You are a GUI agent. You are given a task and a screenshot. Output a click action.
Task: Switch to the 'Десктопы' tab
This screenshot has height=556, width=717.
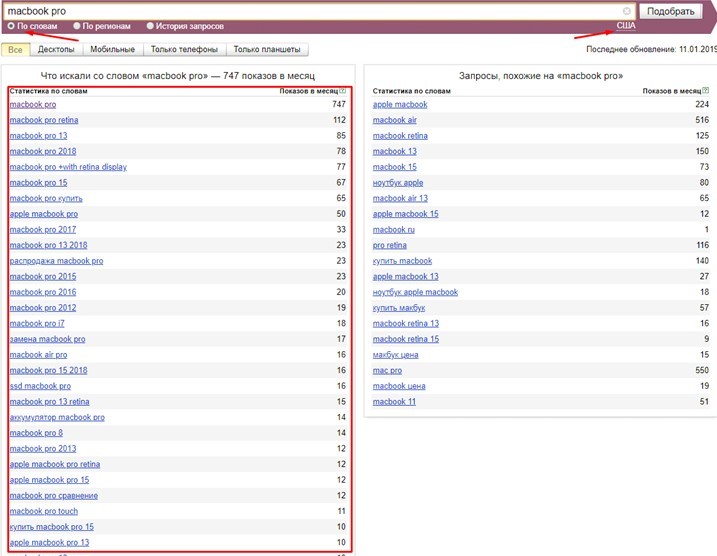(x=56, y=49)
